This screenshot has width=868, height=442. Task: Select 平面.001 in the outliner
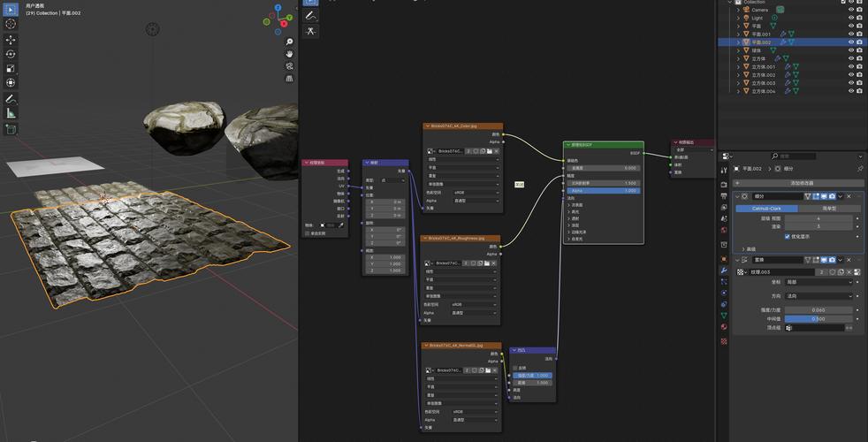(x=761, y=34)
